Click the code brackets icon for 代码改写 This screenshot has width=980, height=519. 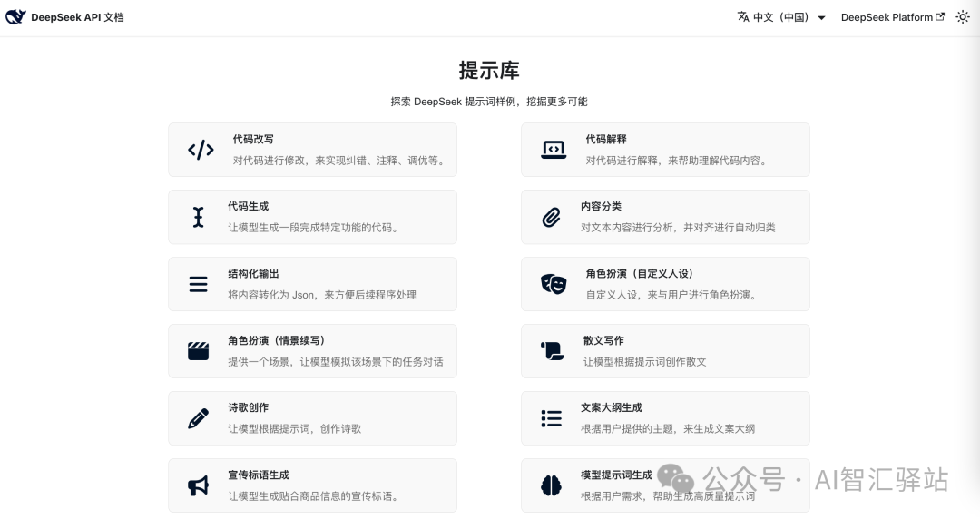[201, 150]
